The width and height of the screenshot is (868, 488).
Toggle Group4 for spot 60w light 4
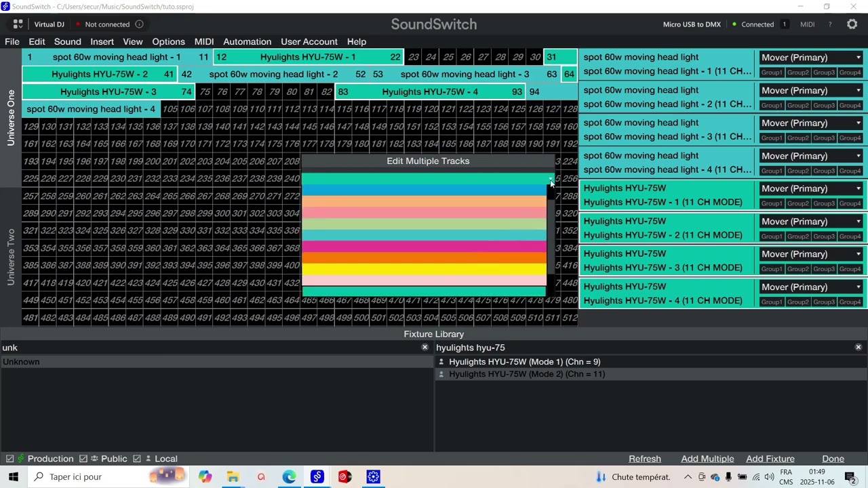850,171
